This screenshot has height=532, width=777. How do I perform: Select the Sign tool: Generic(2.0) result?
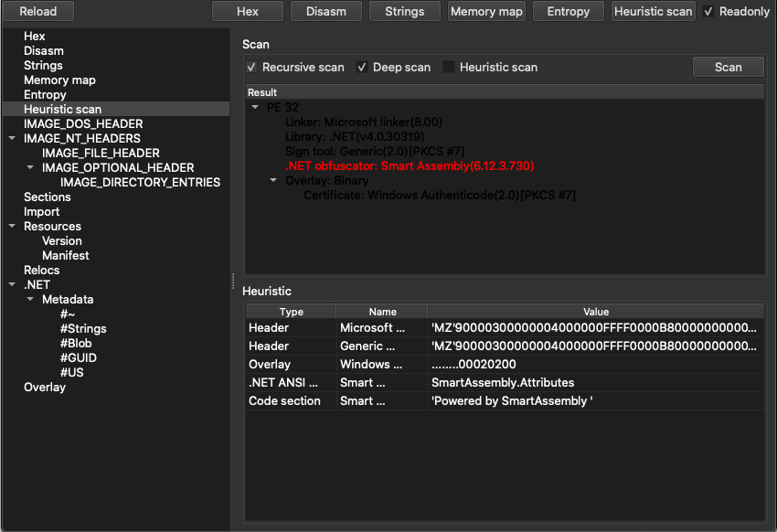point(375,151)
